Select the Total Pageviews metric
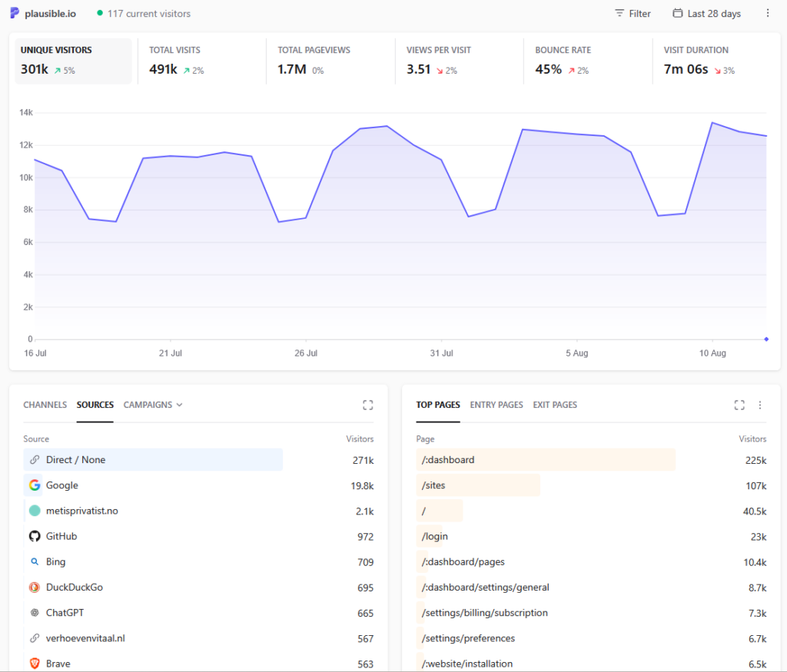Screen dimensions: 787x672 (x=330, y=61)
